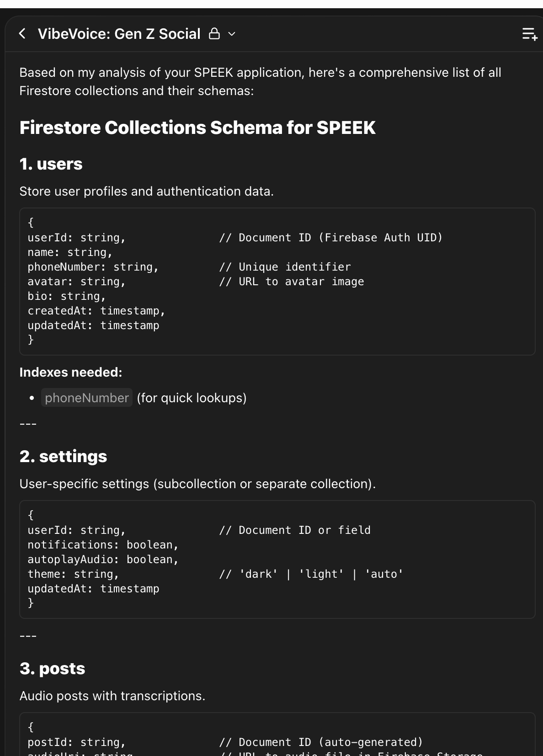Select the heading Firestore Collections Schema for SPEEK
The height and width of the screenshot is (756, 543).
tap(197, 128)
